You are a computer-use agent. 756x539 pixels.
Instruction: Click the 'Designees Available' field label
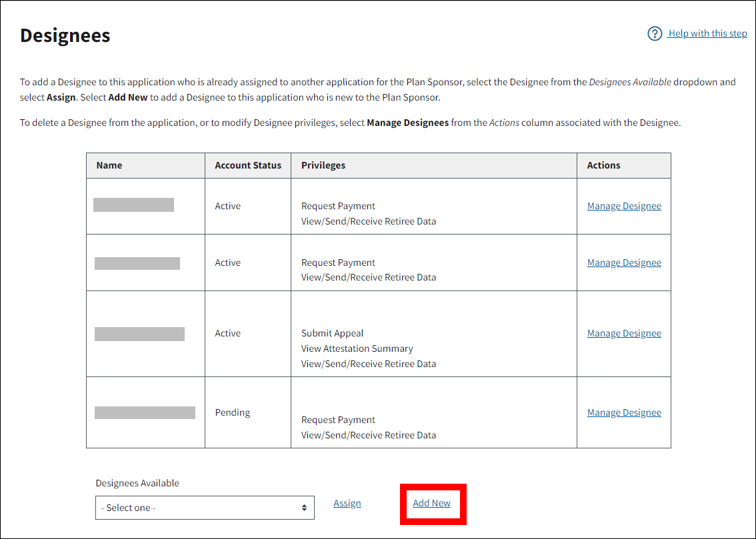pos(137,483)
